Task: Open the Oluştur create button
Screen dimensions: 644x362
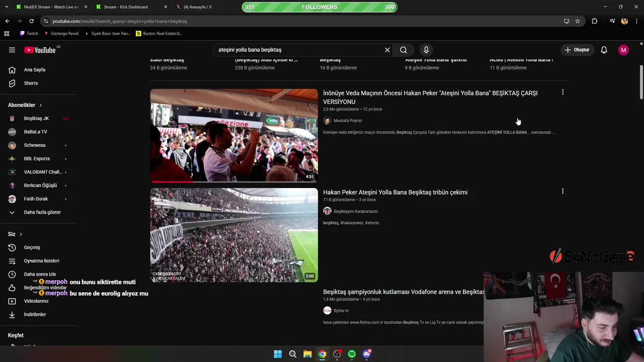Action: (577, 50)
